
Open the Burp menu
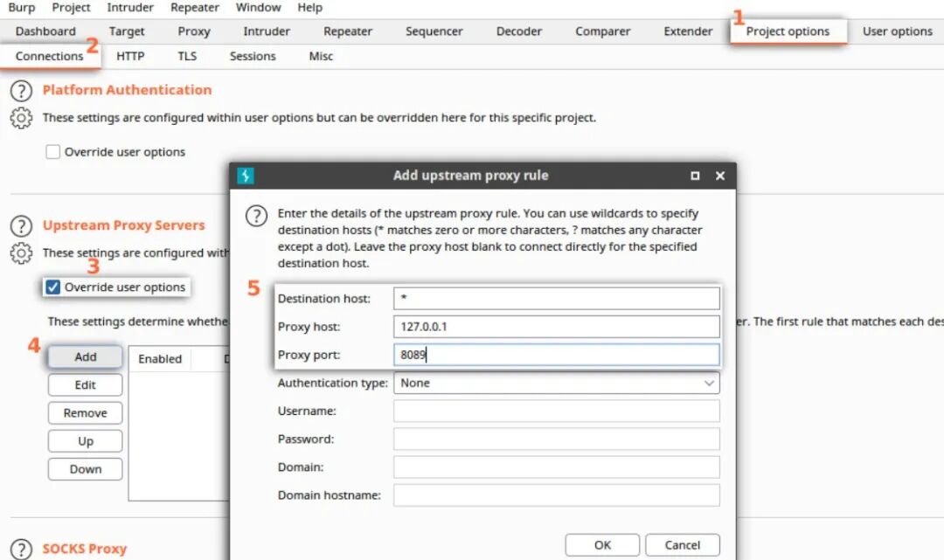click(22, 8)
